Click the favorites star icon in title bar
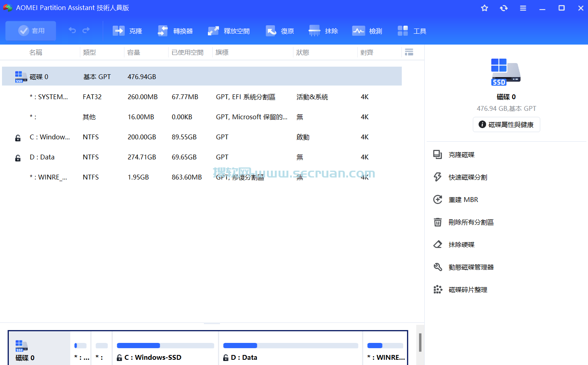The height and width of the screenshot is (365, 588). [x=484, y=8]
